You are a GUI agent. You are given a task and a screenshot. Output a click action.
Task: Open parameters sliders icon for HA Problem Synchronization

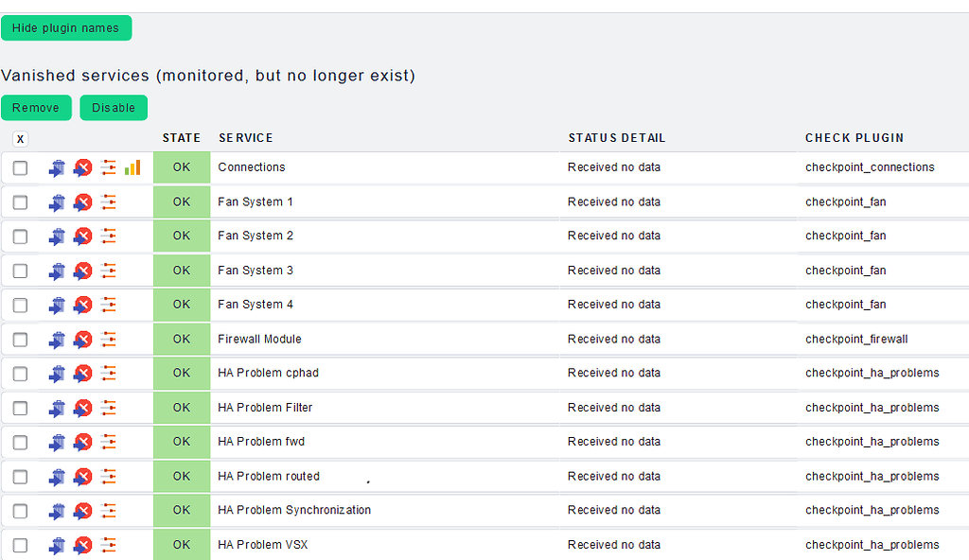click(x=109, y=511)
